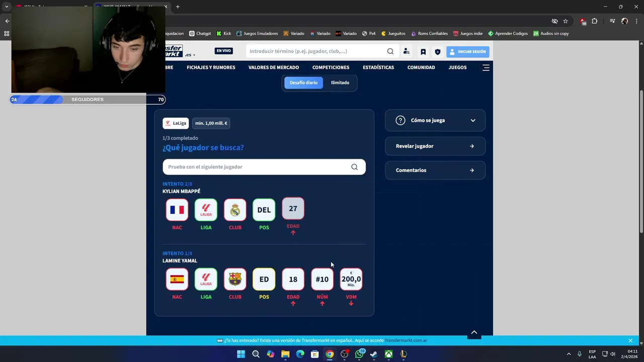
Task: Open Chatgpt bookmark
Action: [x=200, y=34]
